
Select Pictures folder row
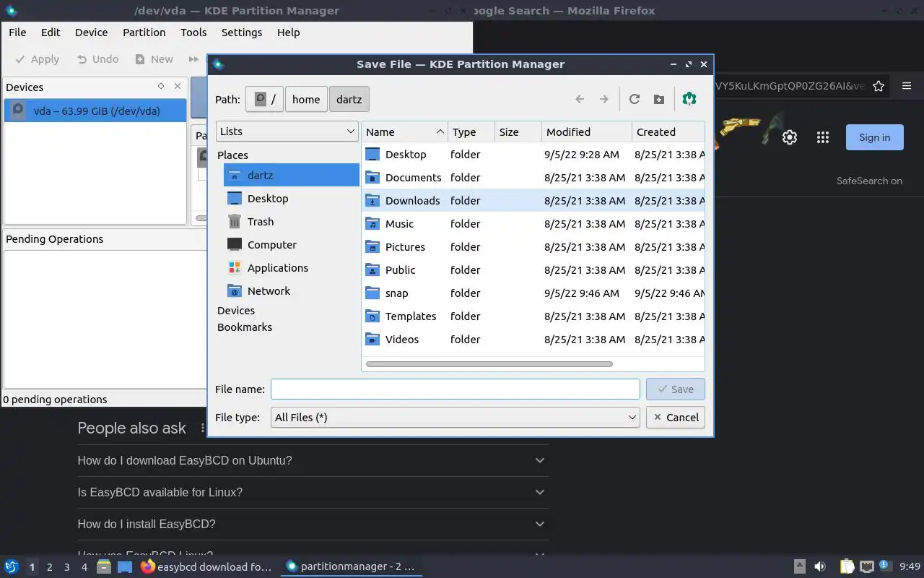(x=533, y=246)
